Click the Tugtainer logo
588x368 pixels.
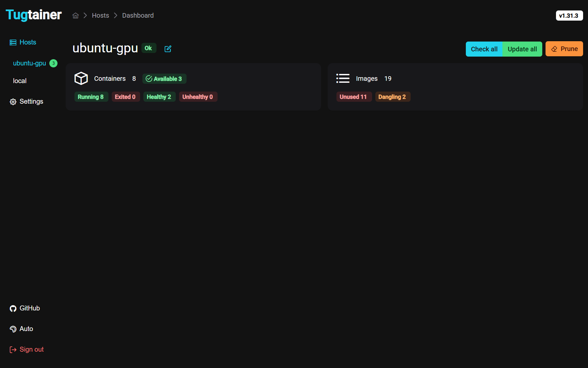tap(34, 15)
